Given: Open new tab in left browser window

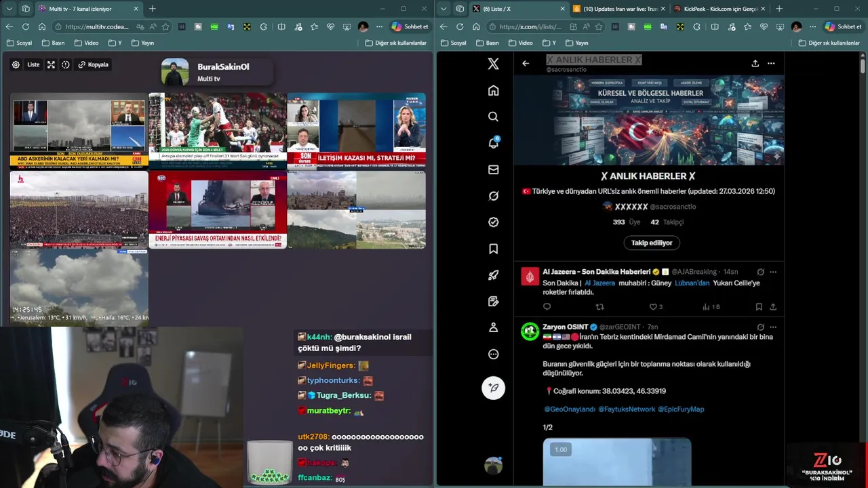Looking at the screenshot, I should 153,9.
